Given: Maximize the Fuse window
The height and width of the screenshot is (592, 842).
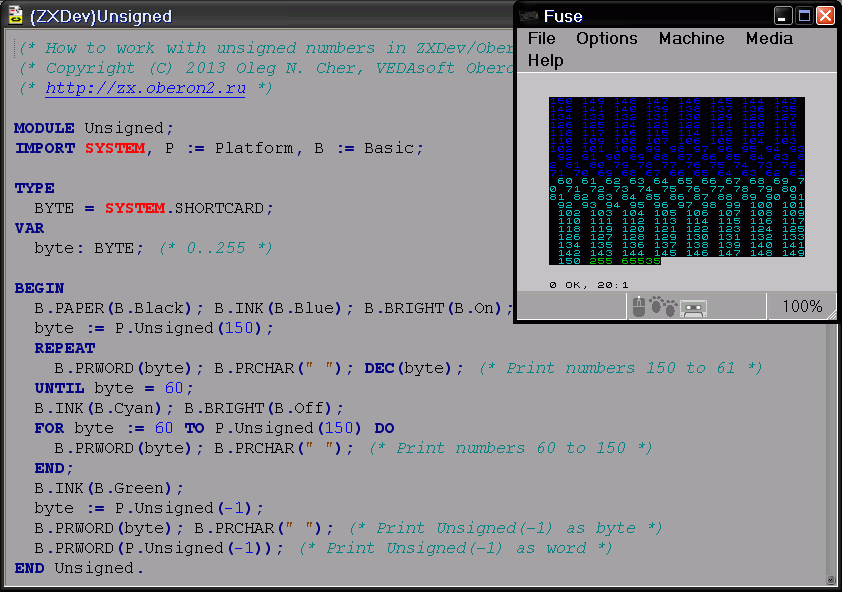Looking at the screenshot, I should (804, 16).
